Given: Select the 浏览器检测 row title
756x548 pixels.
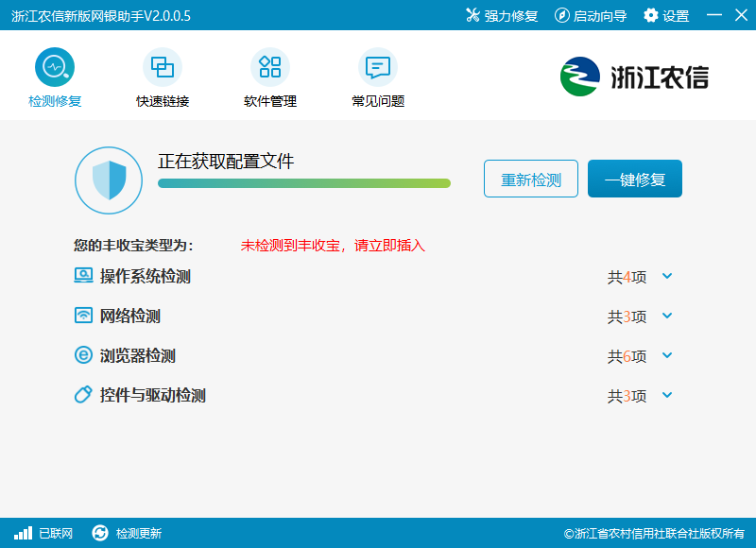Looking at the screenshot, I should 137,355.
